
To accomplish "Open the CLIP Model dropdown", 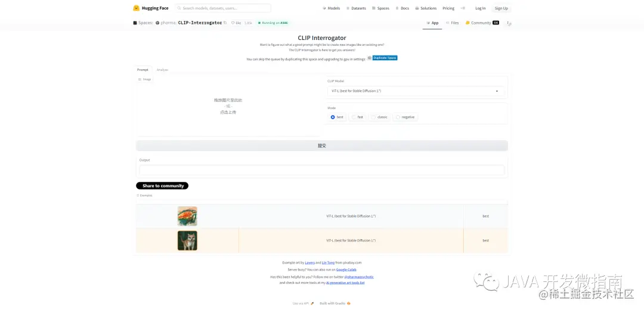I will click(x=416, y=91).
